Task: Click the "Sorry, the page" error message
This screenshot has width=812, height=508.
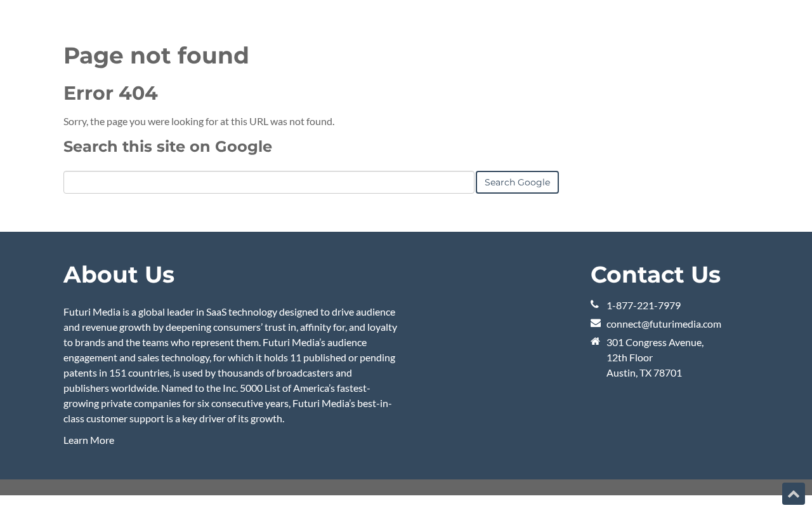Action: (199, 121)
